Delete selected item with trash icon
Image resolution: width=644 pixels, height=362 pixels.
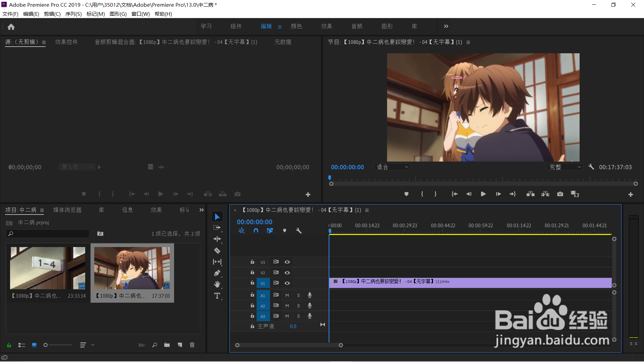(192, 345)
